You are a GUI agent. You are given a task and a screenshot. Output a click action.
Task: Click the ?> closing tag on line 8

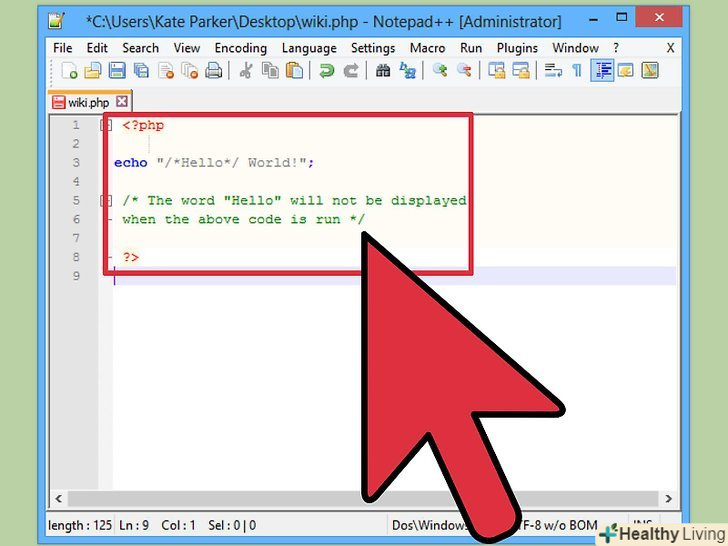(x=131, y=257)
